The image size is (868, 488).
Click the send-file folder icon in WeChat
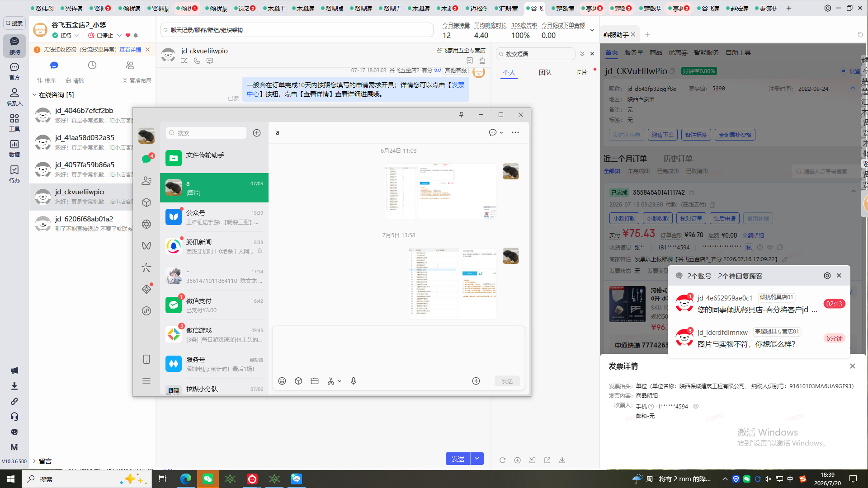click(315, 381)
